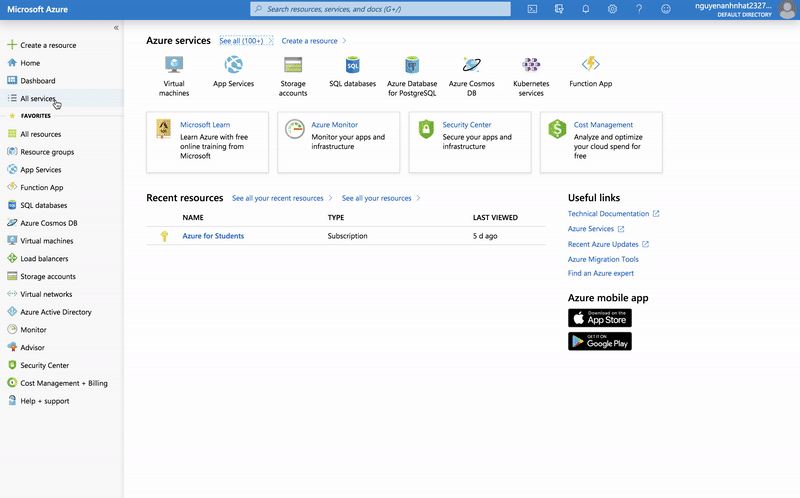Viewport: 800px width, 498px height.
Task: Send feedback via smiley icon
Action: pos(666,9)
